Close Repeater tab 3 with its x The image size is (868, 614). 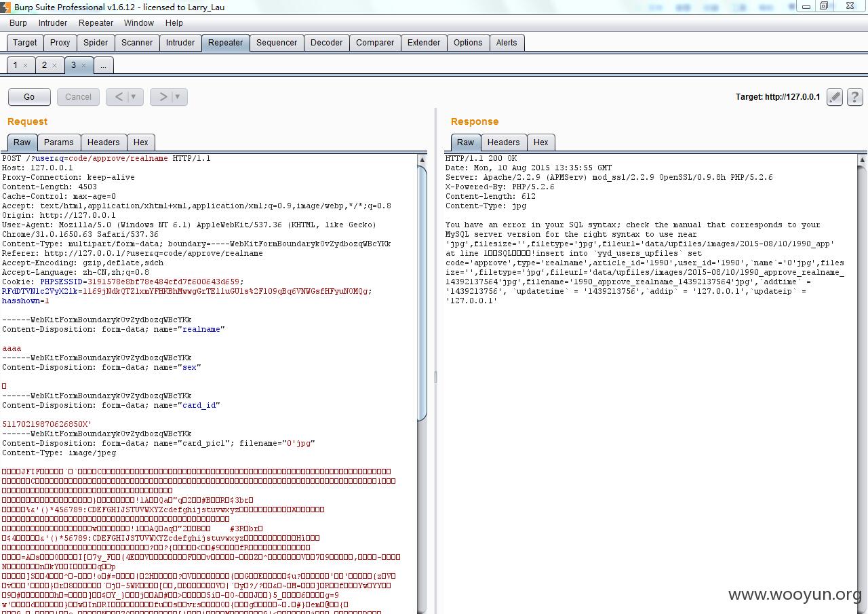[x=83, y=66]
